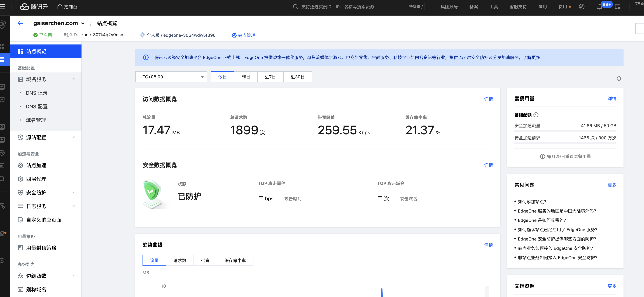Expand the 边缘函数 section chevron

(x=74, y=275)
